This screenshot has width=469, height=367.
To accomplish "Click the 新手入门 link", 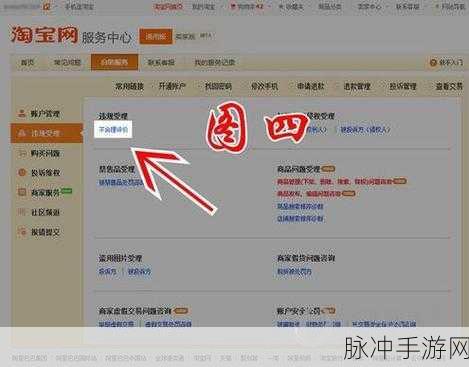I will (451, 62).
